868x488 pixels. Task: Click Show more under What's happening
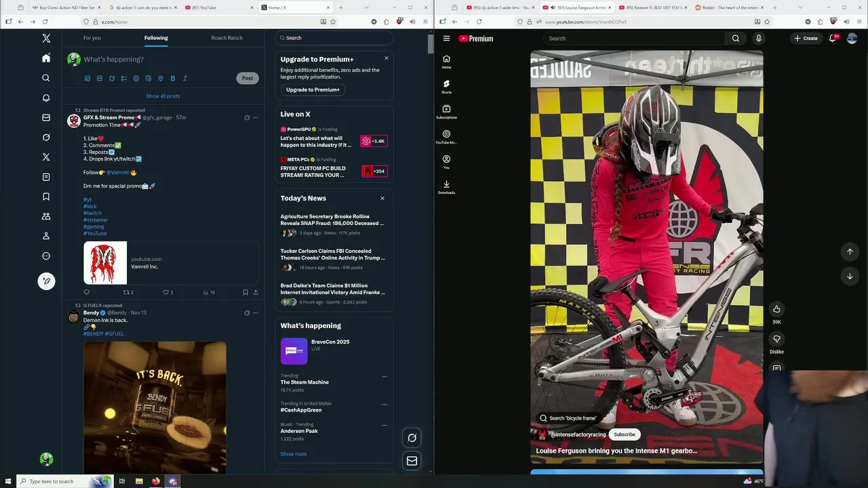pyautogui.click(x=294, y=454)
